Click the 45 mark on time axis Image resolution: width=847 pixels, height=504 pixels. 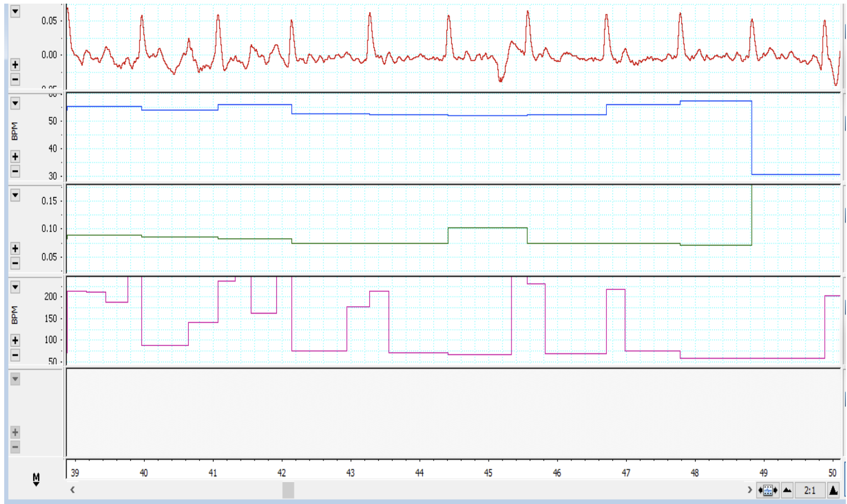pos(489,473)
